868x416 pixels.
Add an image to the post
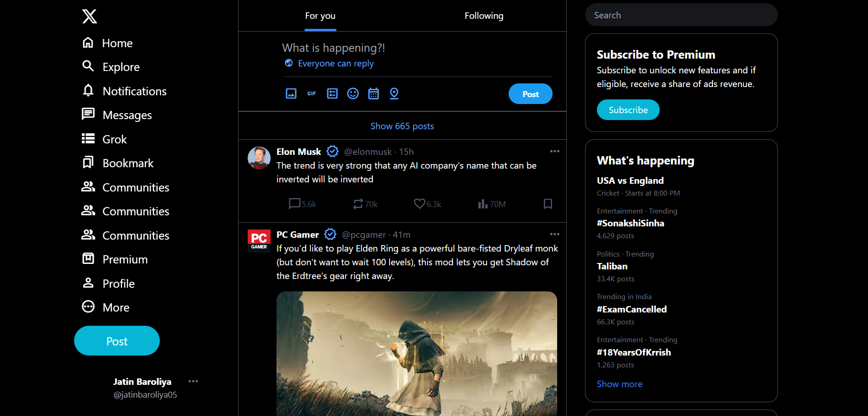[291, 94]
